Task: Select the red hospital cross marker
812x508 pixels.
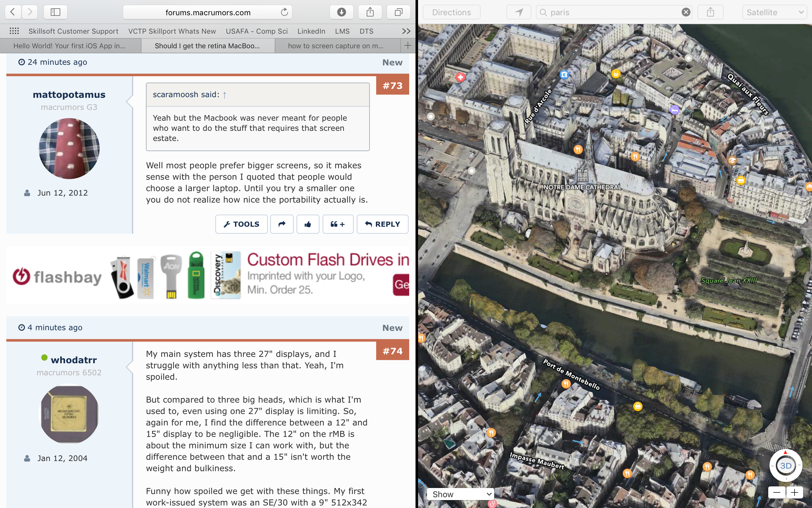Action: tap(460, 77)
